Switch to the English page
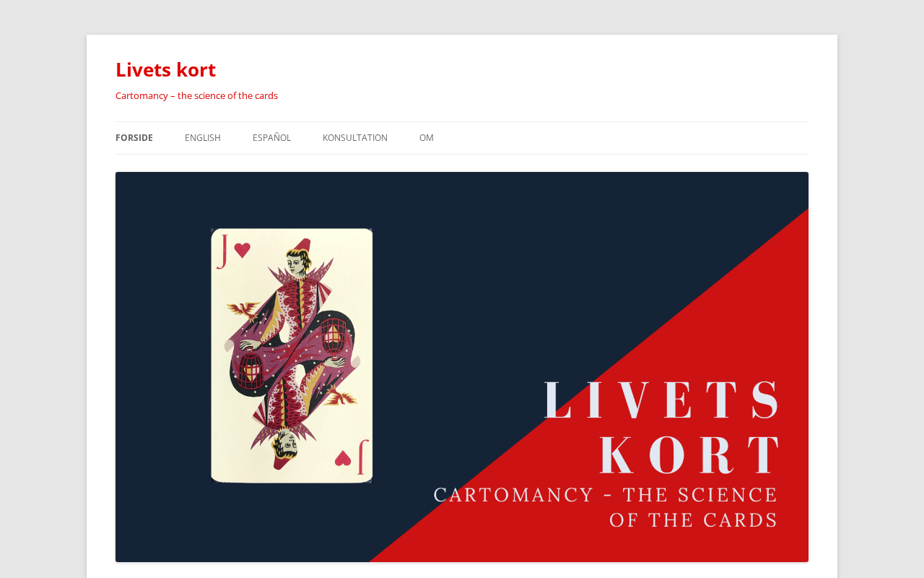This screenshot has width=924, height=578. click(203, 138)
